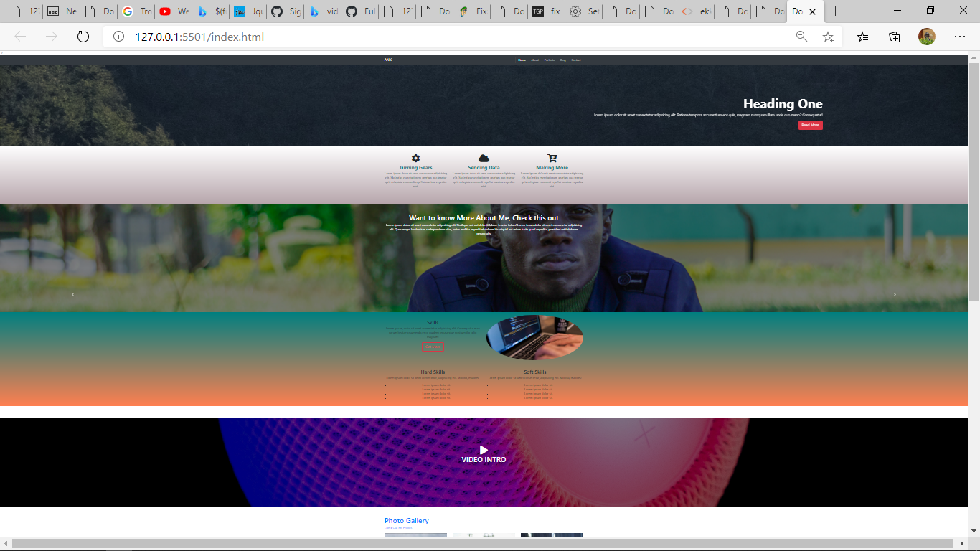Go back using the browser back arrow
980x551 pixels.
[20, 37]
